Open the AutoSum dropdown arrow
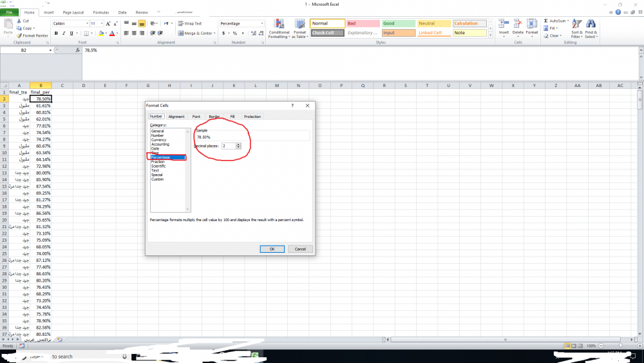644x363 pixels. [x=568, y=21]
